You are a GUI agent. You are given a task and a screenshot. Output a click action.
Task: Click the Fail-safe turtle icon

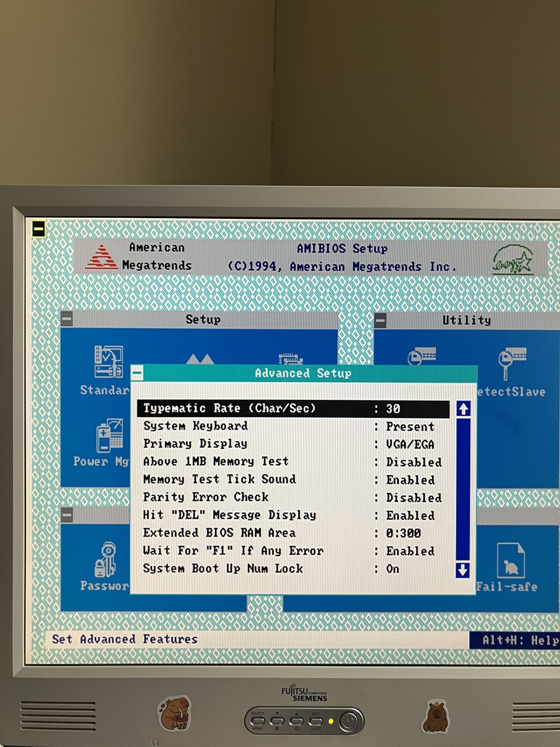[510, 560]
